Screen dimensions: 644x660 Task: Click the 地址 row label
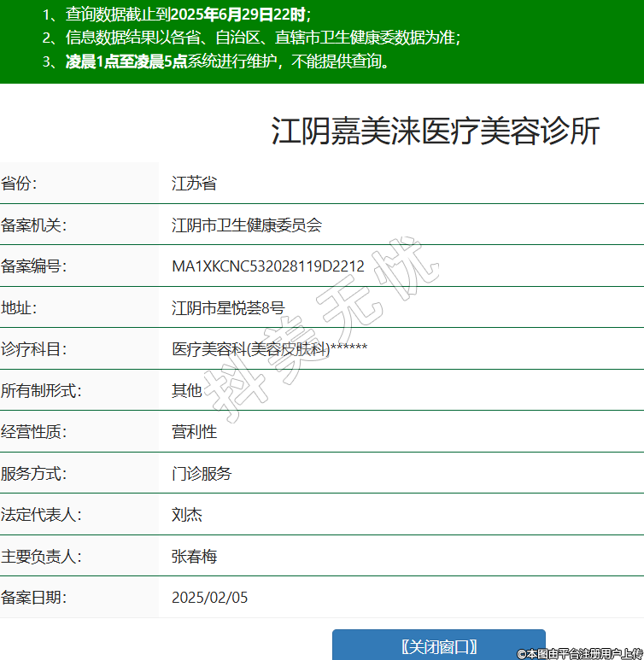tap(20, 307)
